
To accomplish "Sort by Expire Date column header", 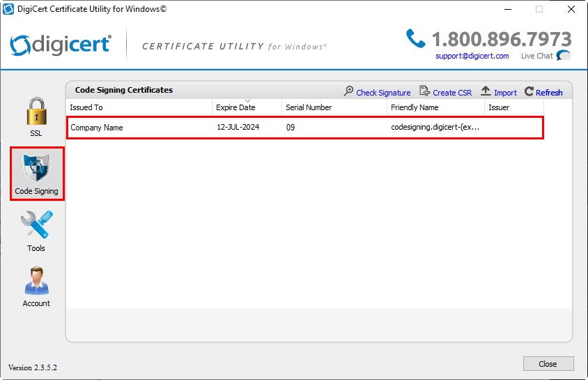I will 247,107.
